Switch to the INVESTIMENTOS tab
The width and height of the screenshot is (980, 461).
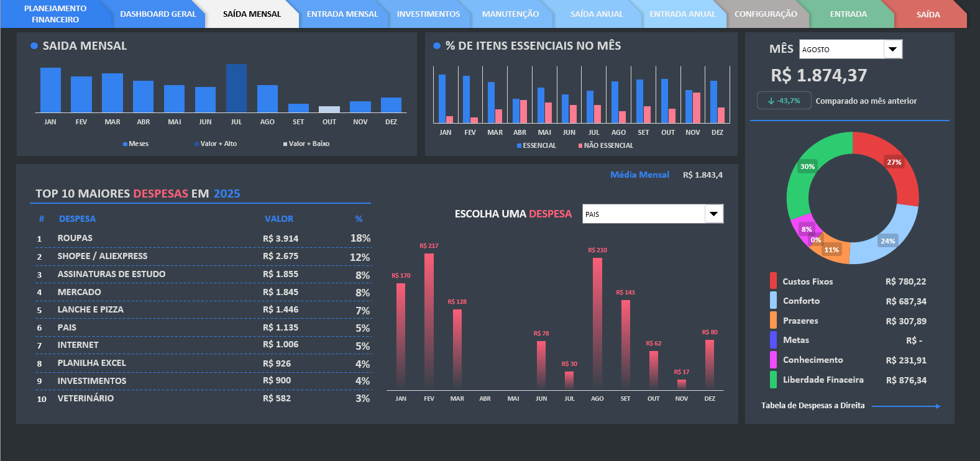click(x=429, y=14)
